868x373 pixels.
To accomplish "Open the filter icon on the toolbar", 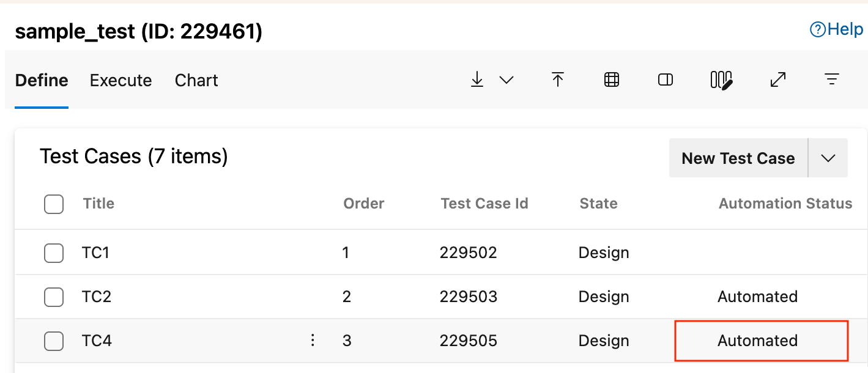I will pos(831,79).
